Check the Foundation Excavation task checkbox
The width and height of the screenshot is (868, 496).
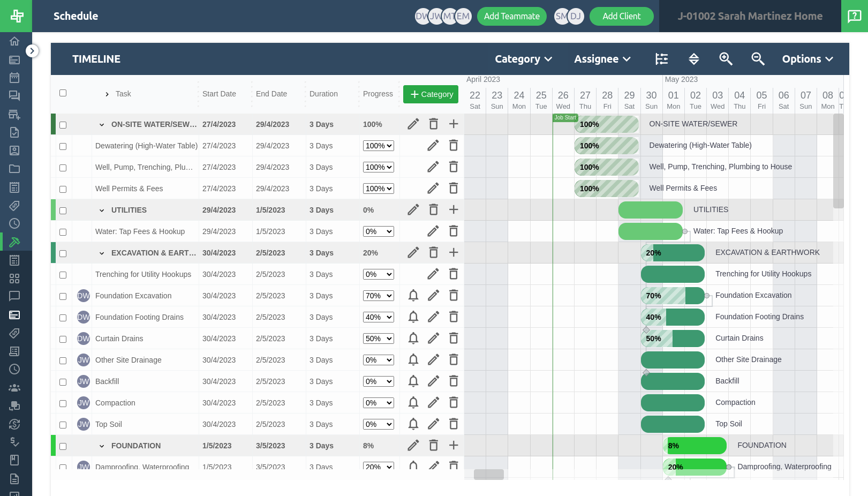point(63,296)
